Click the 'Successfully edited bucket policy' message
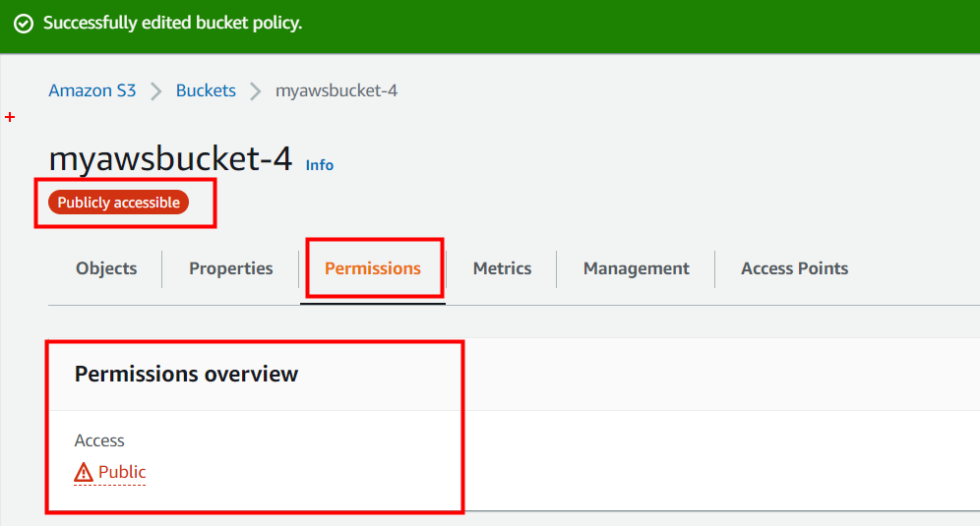This screenshot has width=980, height=526. click(172, 24)
